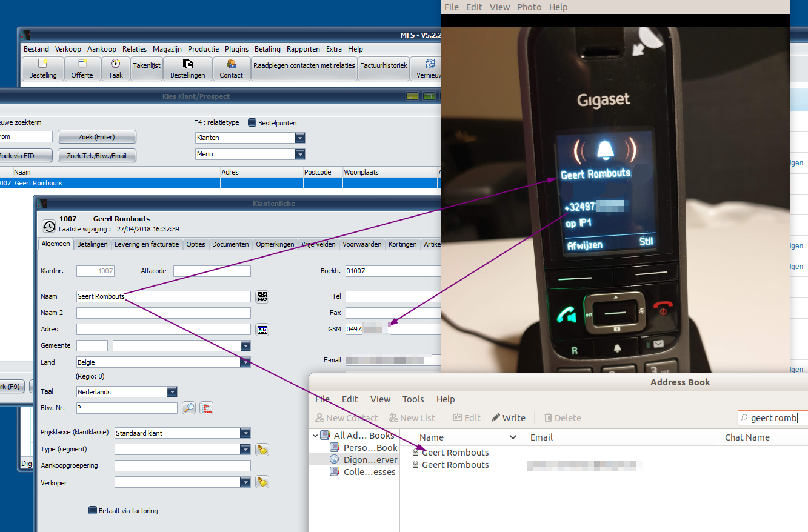
Task: Open the Tools menu in Address Book
Action: pyautogui.click(x=413, y=399)
